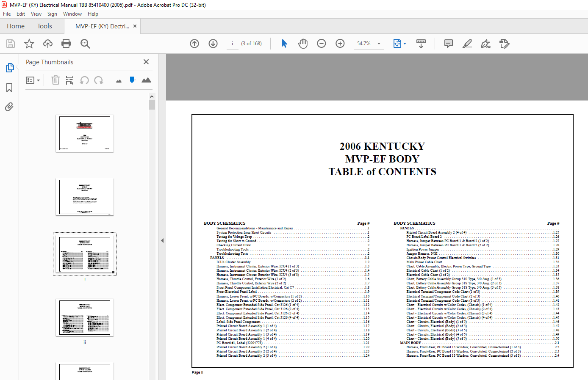The height and width of the screenshot is (380, 588).
Task: Select the page ii thumbnail
Action: coord(85,318)
